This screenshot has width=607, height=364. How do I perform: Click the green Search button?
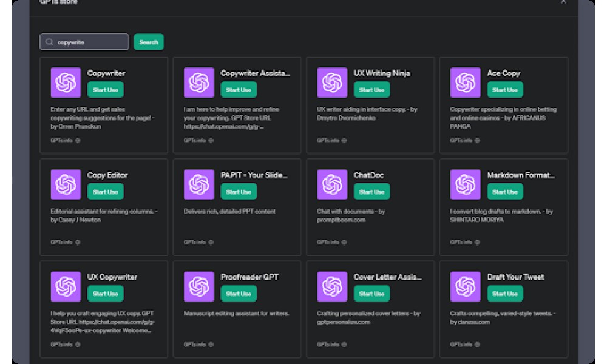[x=149, y=42]
